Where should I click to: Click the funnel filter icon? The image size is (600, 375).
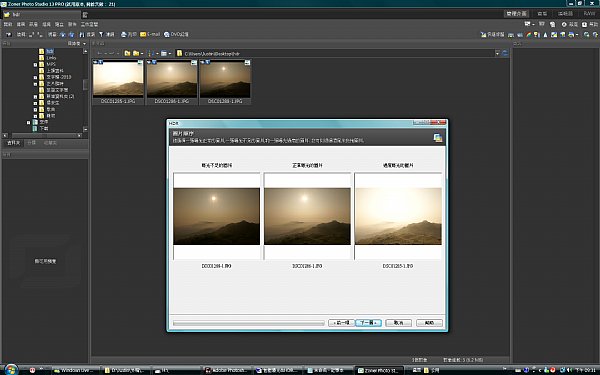point(101,34)
